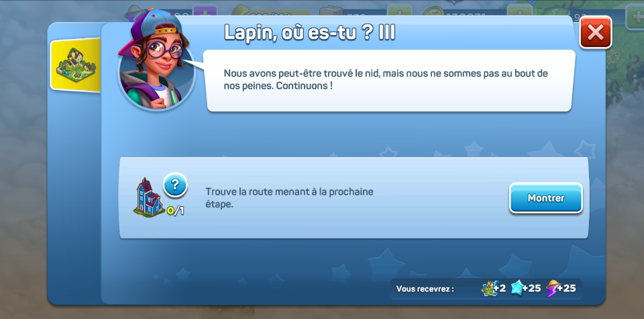
Task: Click the cyan star reward icon
Action: (x=517, y=288)
